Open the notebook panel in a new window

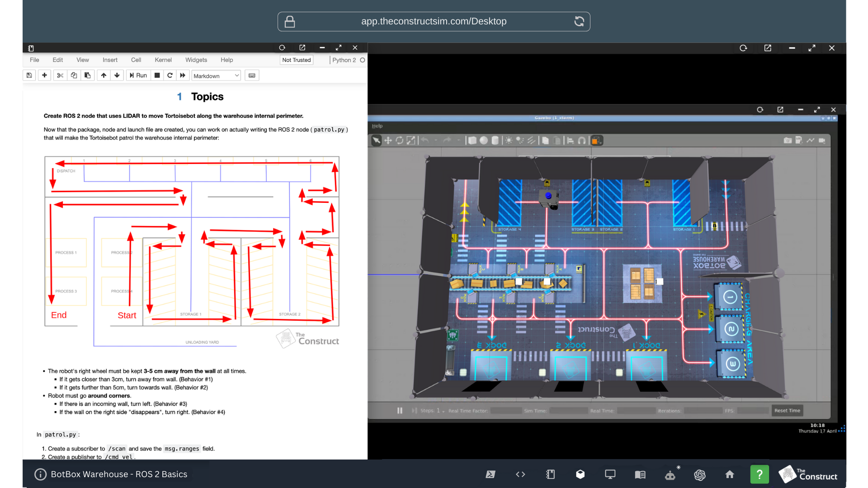tap(302, 47)
